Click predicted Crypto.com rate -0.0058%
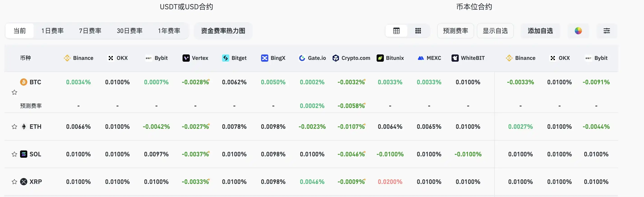644x197 pixels. click(x=351, y=106)
